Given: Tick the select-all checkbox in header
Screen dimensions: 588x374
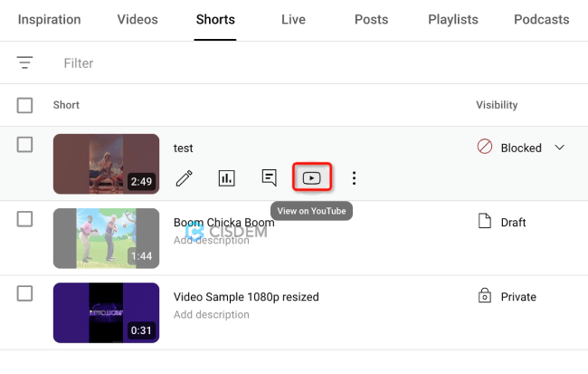Looking at the screenshot, I should pos(25,106).
